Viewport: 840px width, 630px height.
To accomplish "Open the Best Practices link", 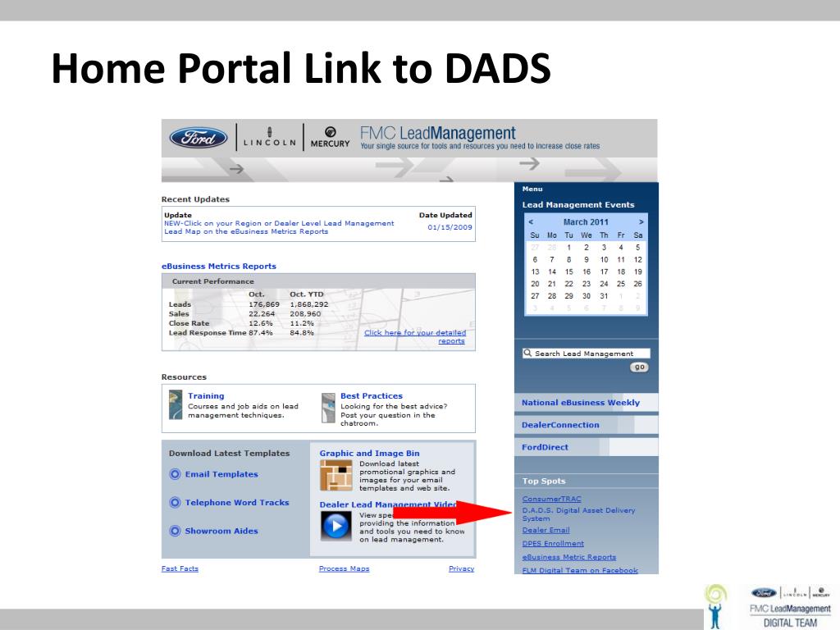I will [x=372, y=396].
